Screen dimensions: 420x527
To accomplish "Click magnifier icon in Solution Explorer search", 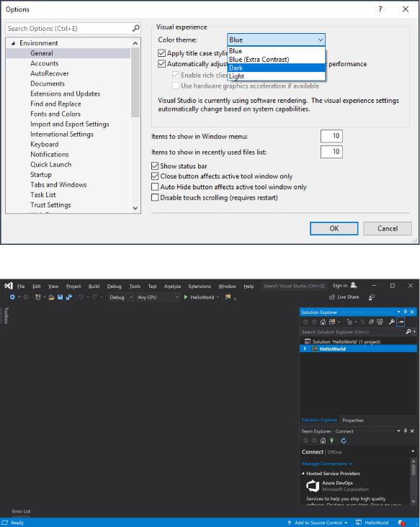I will pos(408,332).
